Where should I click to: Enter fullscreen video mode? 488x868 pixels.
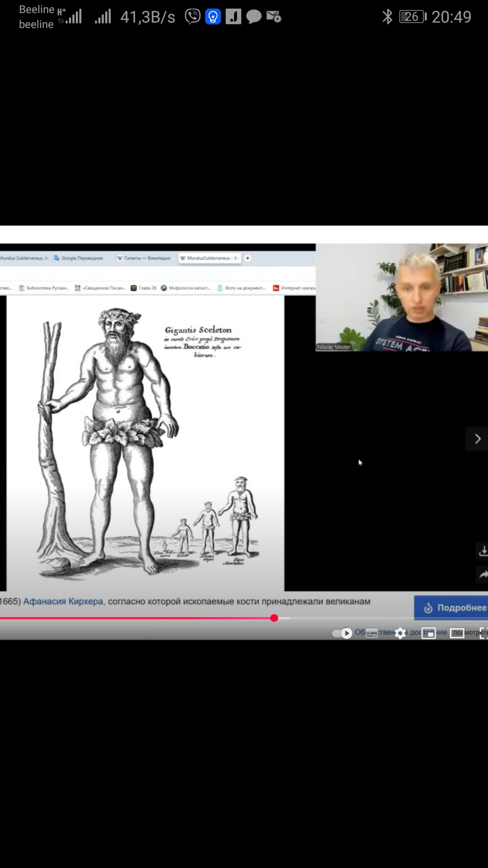(x=483, y=633)
